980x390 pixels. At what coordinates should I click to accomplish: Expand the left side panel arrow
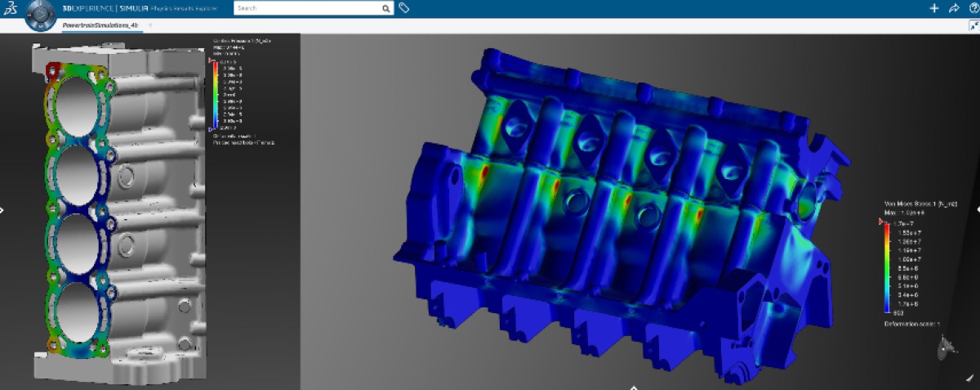tap(2, 210)
